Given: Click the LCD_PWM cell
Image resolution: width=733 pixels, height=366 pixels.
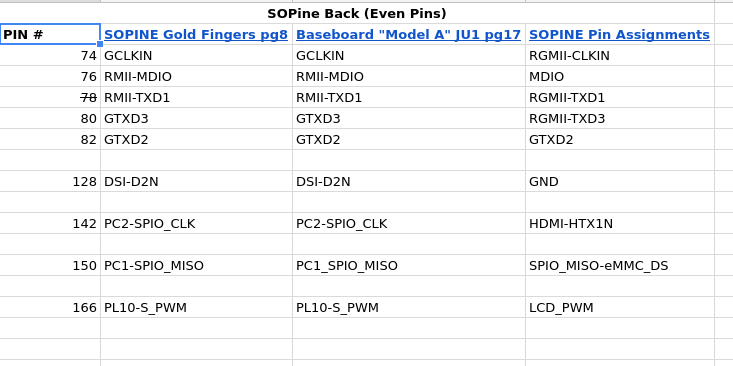Looking at the screenshot, I should pyautogui.click(x=620, y=308).
